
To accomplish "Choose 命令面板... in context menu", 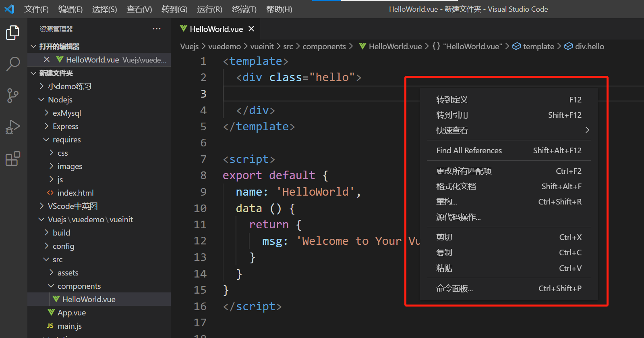I will click(509, 288).
